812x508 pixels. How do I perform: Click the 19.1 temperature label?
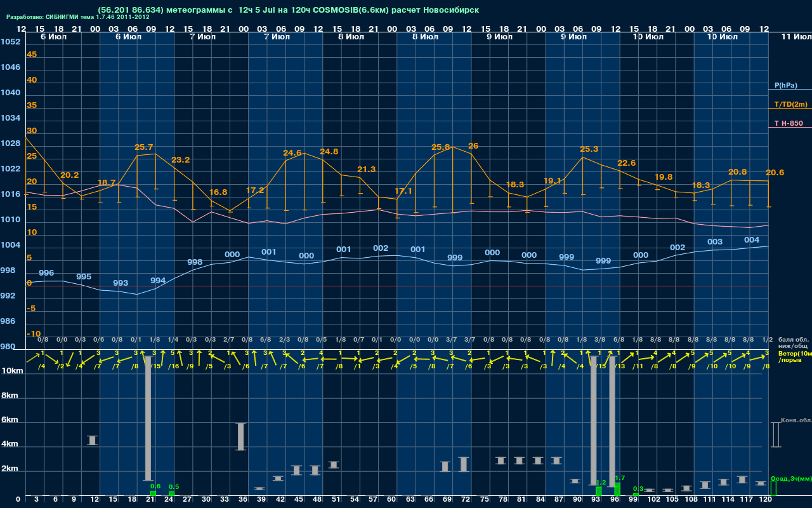coord(553,181)
